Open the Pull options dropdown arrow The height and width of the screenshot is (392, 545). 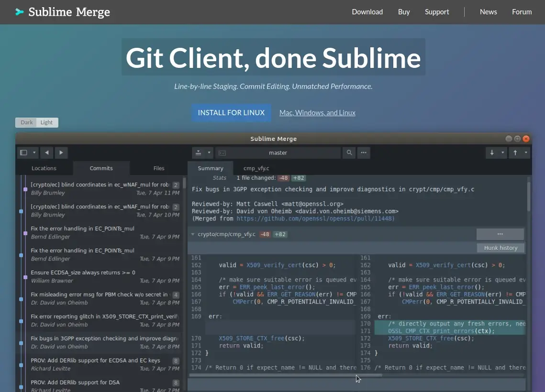[504, 152]
